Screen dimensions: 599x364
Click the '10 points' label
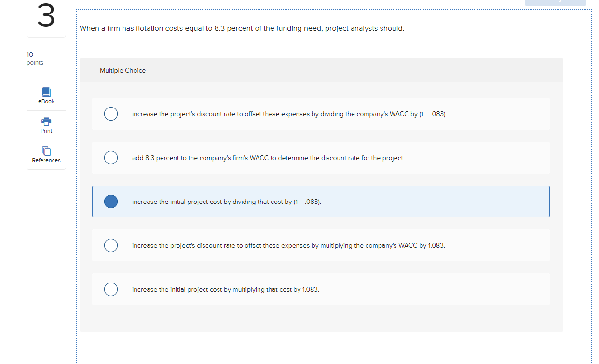(x=35, y=58)
